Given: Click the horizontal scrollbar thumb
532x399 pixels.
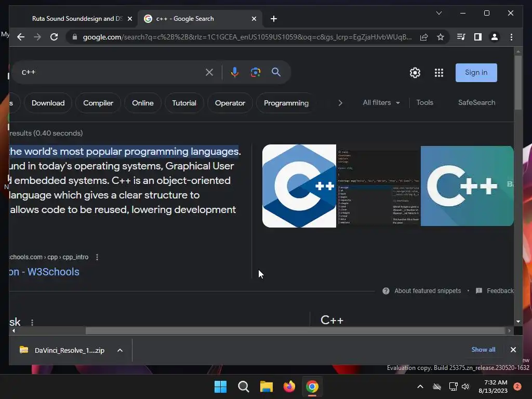Looking at the screenshot, I should (295, 331).
